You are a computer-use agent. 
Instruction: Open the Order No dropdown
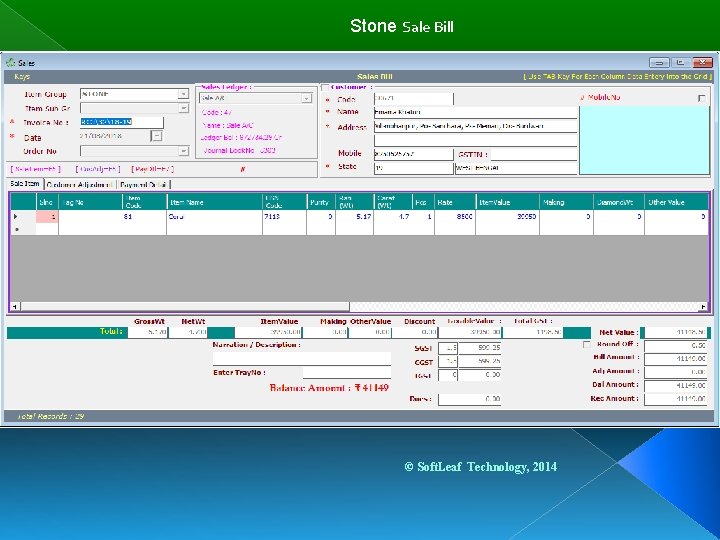coord(183,151)
